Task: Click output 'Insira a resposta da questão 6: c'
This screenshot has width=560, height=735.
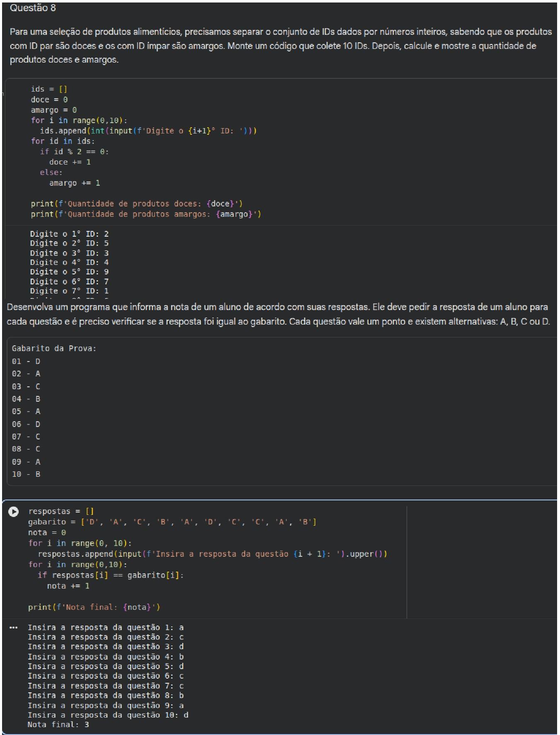Action: click(106, 676)
